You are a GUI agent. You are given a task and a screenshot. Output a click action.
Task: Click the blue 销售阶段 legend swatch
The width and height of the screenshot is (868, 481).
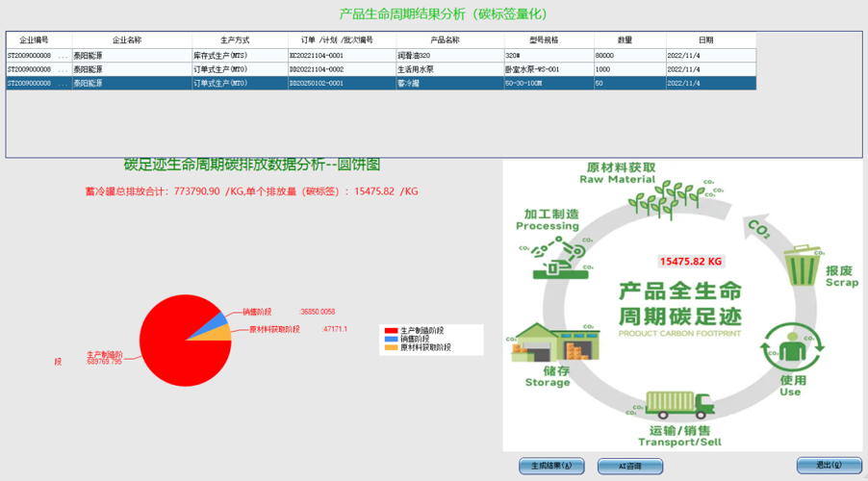click(x=391, y=339)
